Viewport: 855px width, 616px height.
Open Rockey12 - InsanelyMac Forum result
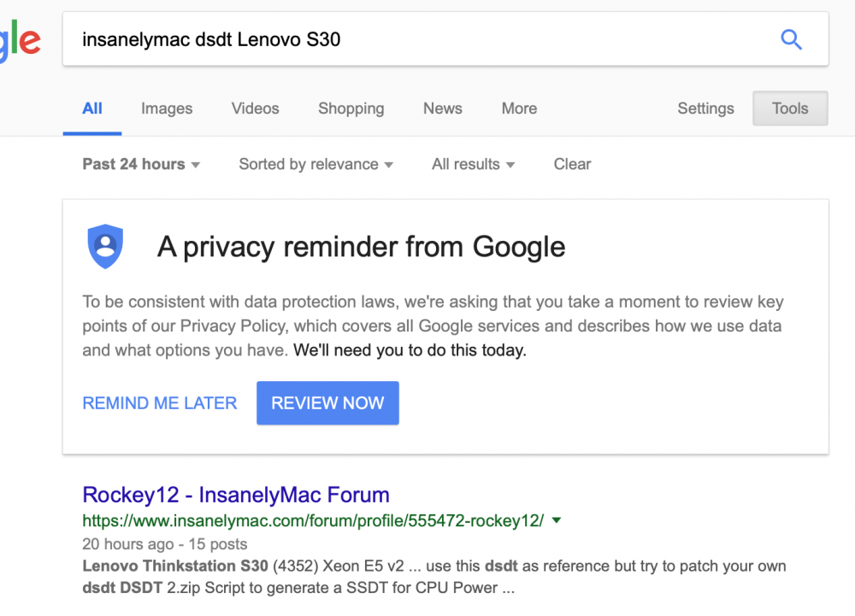pos(236,495)
